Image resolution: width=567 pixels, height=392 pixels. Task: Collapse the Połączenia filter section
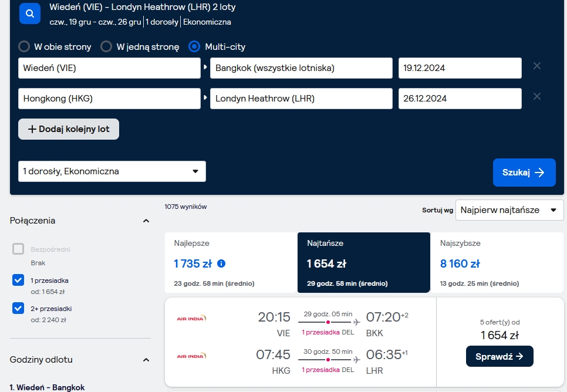click(x=146, y=221)
